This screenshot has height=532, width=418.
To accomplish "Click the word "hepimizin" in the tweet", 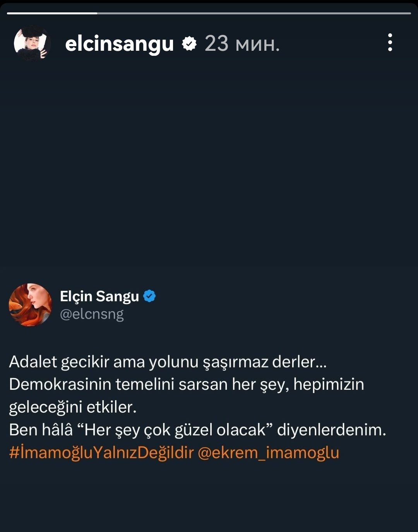I will (x=329, y=384).
